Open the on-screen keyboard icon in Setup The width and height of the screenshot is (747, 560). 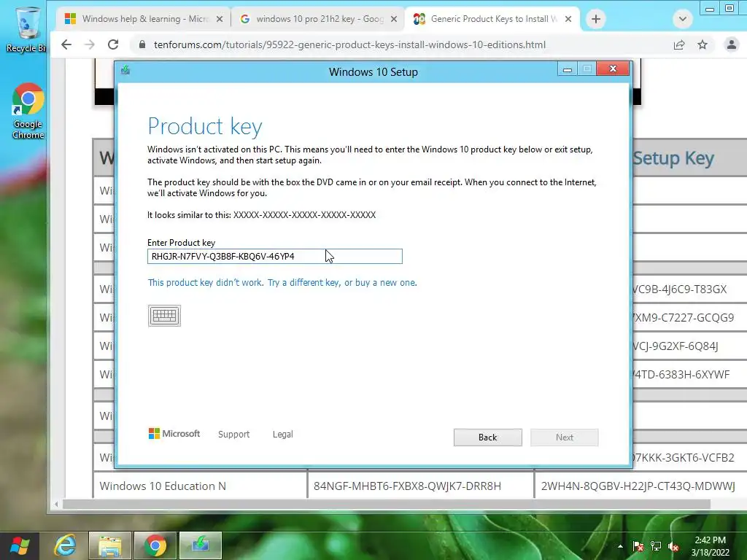pyautogui.click(x=164, y=316)
